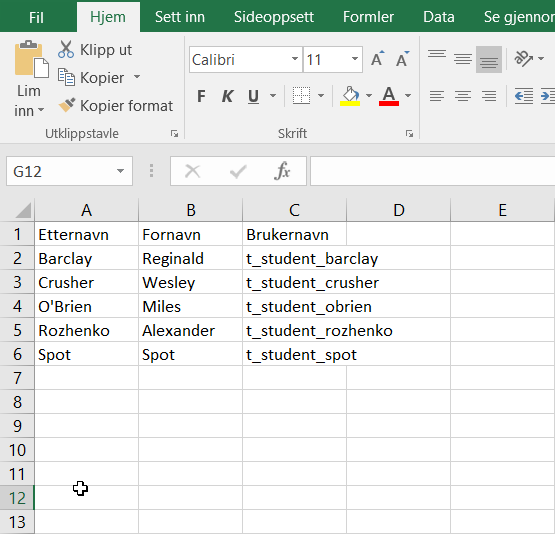Open the Skrift dialog launcher
The image size is (555, 534).
(410, 134)
